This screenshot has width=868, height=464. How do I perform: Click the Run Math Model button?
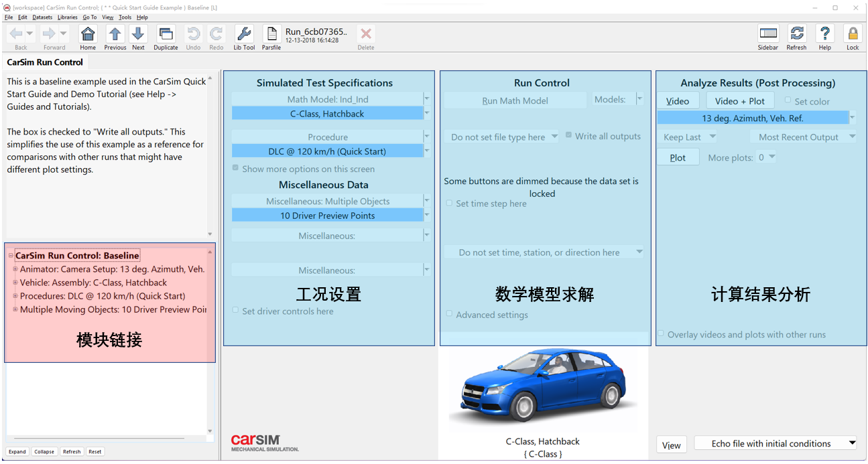[515, 99]
